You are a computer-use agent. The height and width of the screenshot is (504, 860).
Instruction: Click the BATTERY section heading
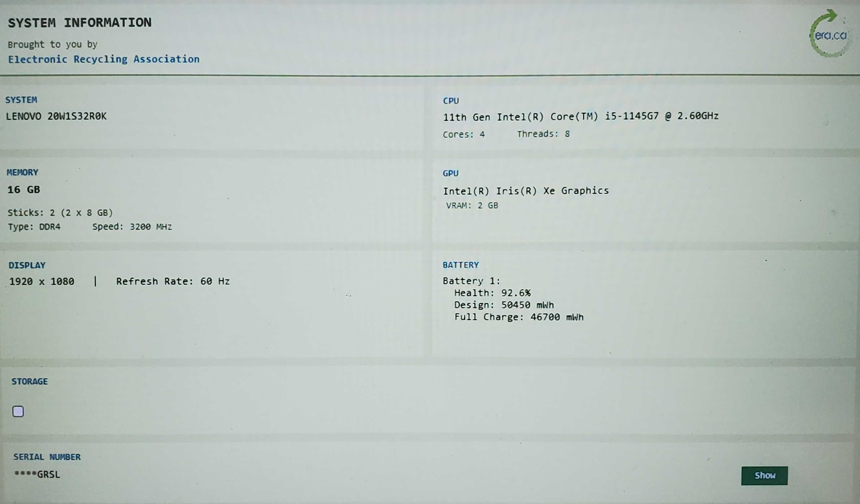click(x=461, y=265)
